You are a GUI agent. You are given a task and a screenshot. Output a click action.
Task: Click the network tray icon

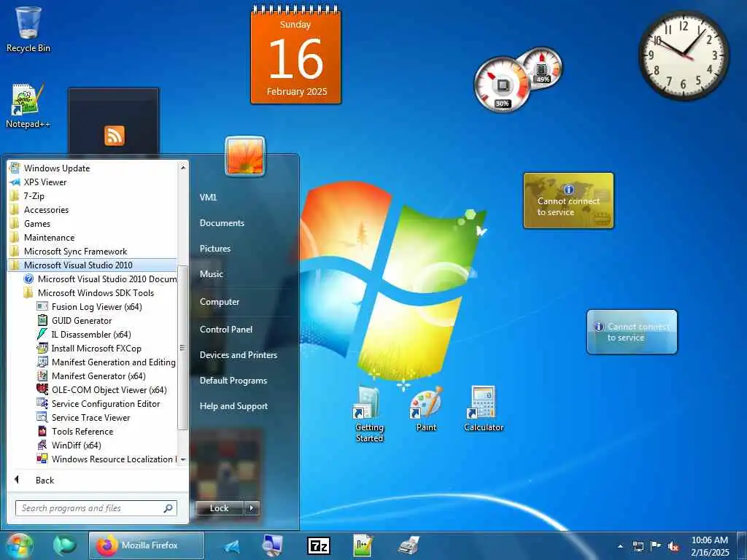(638, 546)
